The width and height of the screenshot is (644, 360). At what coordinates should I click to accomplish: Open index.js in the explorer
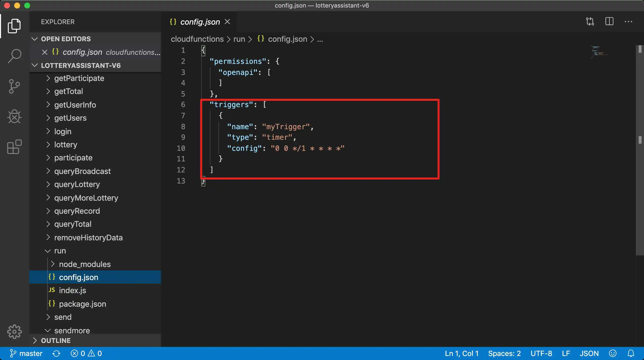72,290
